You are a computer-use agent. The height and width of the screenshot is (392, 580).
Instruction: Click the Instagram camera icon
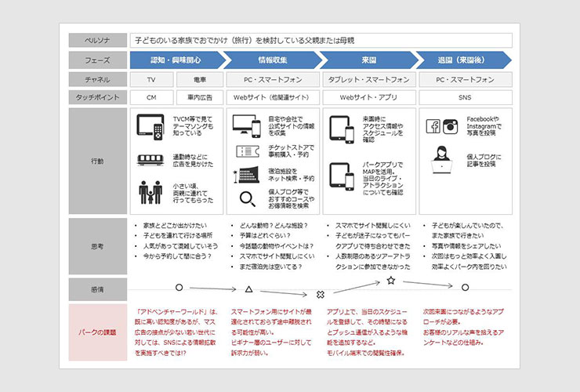[x=450, y=126]
